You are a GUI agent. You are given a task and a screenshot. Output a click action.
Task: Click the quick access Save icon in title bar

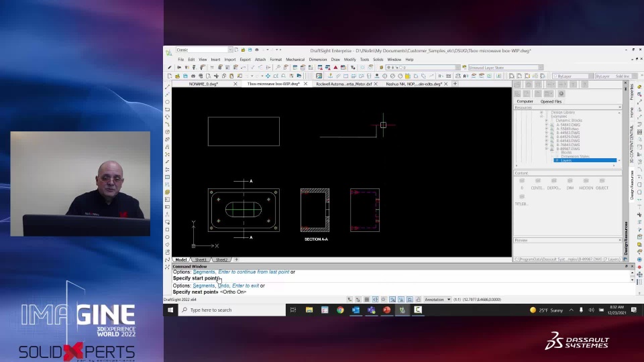(x=250, y=50)
